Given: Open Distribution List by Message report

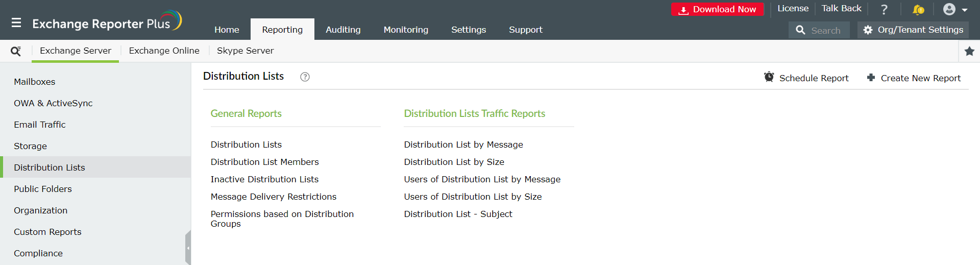Looking at the screenshot, I should (463, 144).
